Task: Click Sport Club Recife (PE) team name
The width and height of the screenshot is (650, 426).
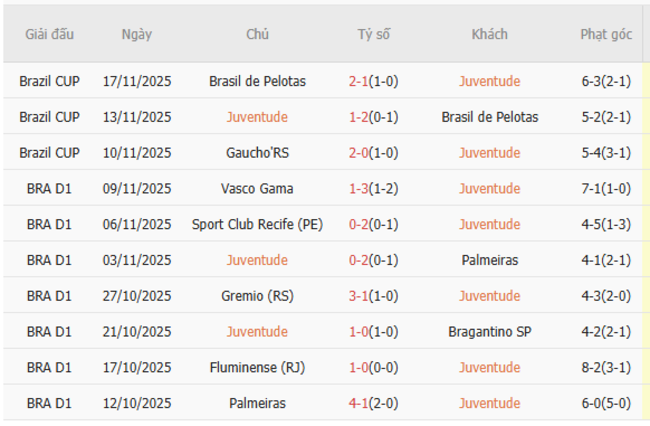Action: pyautogui.click(x=257, y=224)
